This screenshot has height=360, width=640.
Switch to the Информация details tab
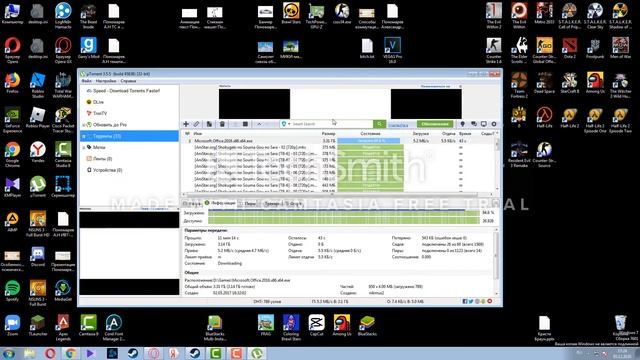tap(220, 203)
